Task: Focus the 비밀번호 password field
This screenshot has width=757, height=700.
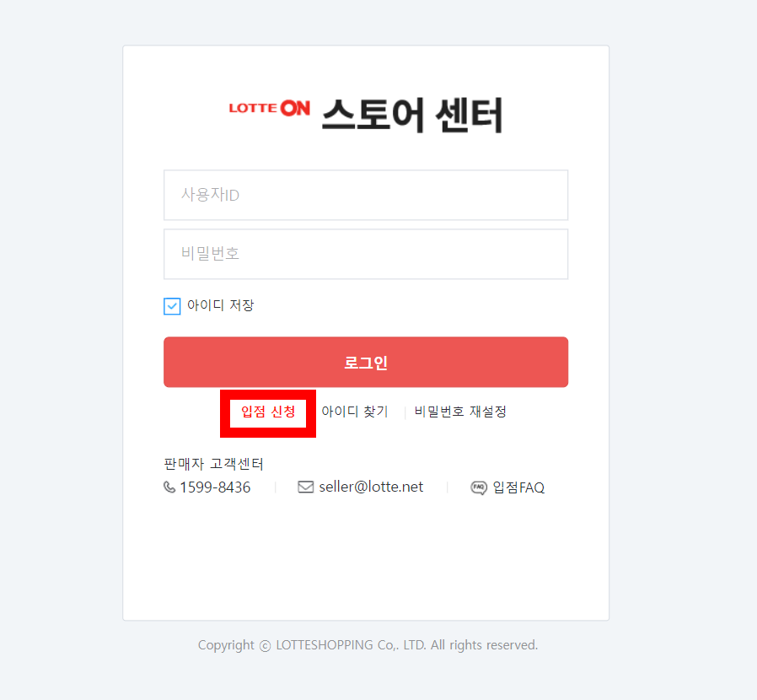Action: 366,254
